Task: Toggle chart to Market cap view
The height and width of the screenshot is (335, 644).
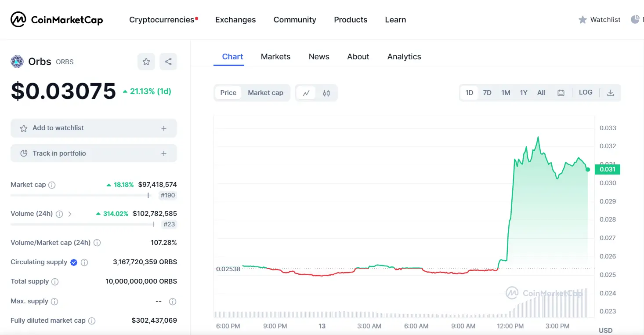Action: pos(265,93)
